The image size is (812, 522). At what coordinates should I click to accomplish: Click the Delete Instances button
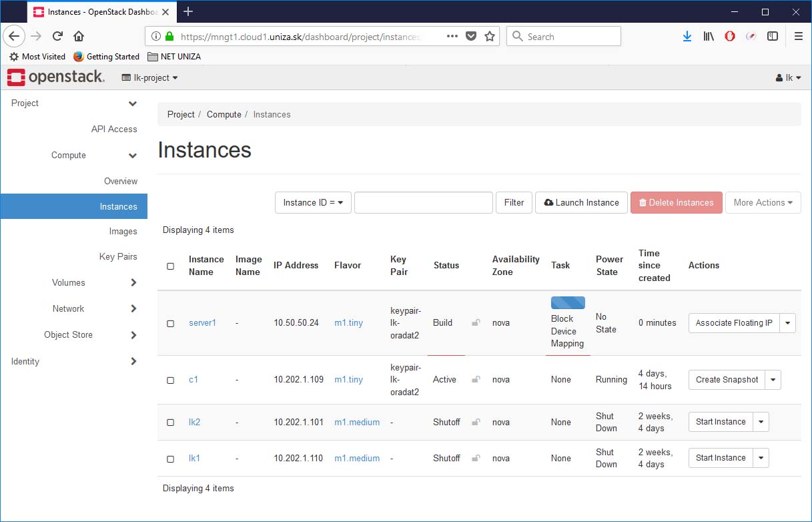click(676, 202)
